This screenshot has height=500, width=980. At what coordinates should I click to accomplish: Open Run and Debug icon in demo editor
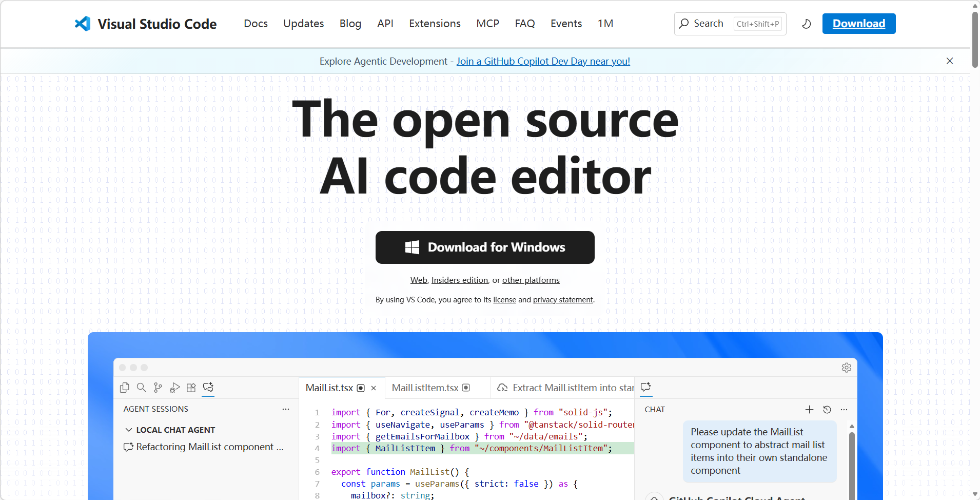[x=175, y=388]
